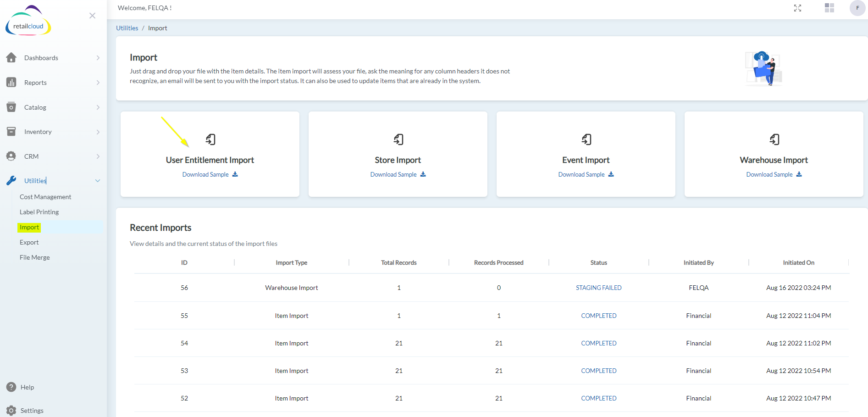Screen dimensions: 868x417
Task: Sort by Total Records column header
Action: pyautogui.click(x=399, y=262)
